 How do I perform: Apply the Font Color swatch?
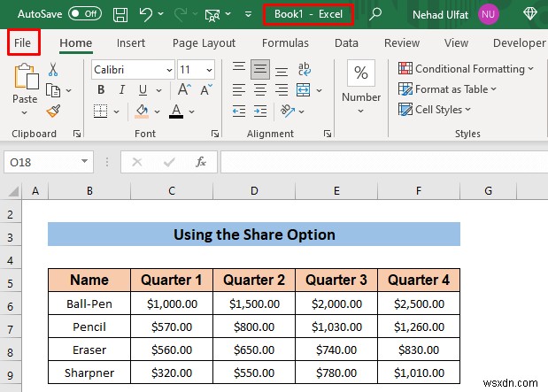176,111
